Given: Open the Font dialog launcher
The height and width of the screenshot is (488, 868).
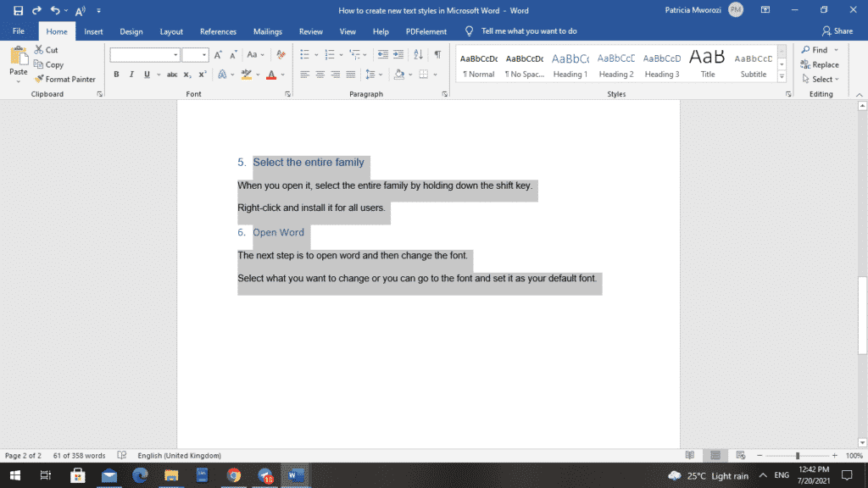Looking at the screenshot, I should point(288,94).
